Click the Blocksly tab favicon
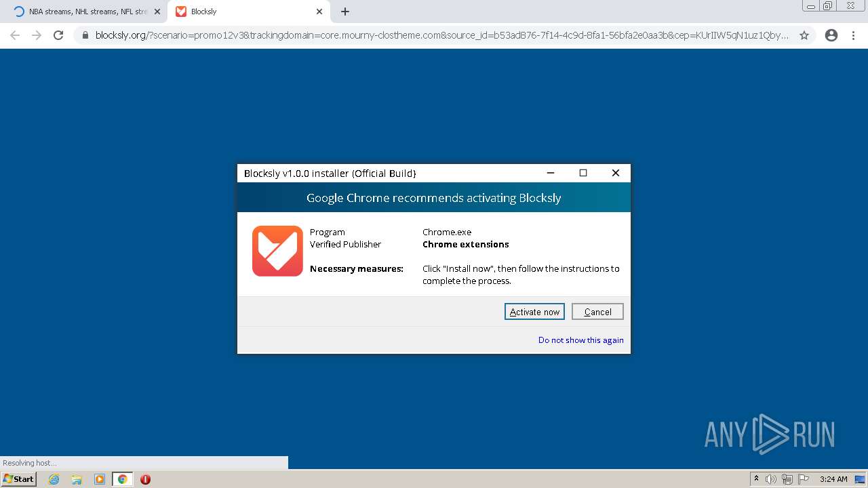 coord(181,12)
